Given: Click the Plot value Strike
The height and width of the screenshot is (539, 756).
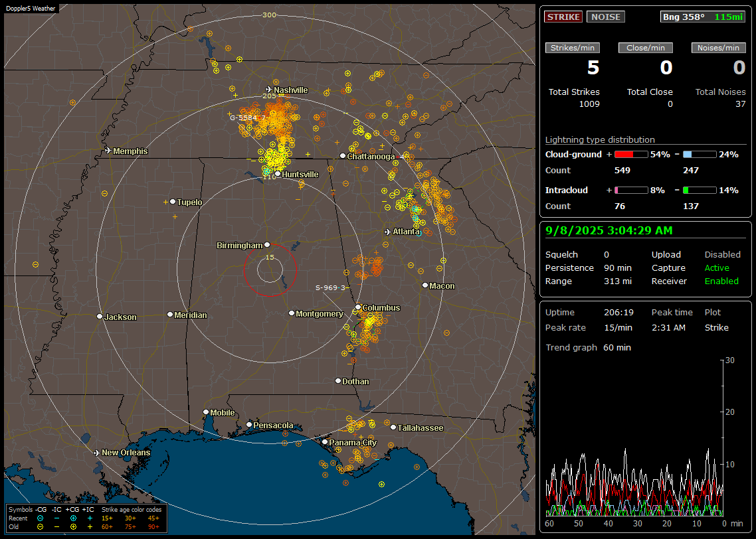Looking at the screenshot, I should [716, 327].
